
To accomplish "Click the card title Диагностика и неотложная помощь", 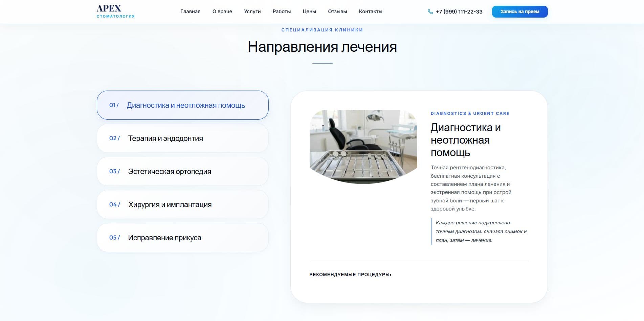I will [465, 140].
